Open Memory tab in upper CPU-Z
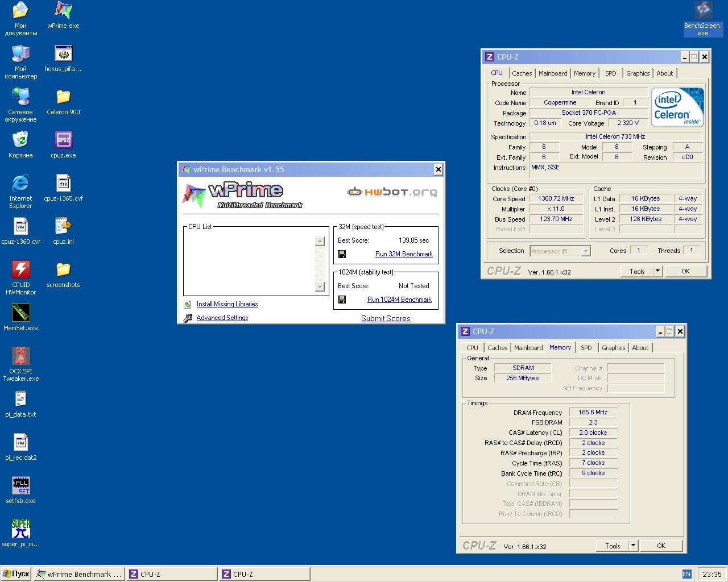This screenshot has height=582, width=728. (585, 73)
